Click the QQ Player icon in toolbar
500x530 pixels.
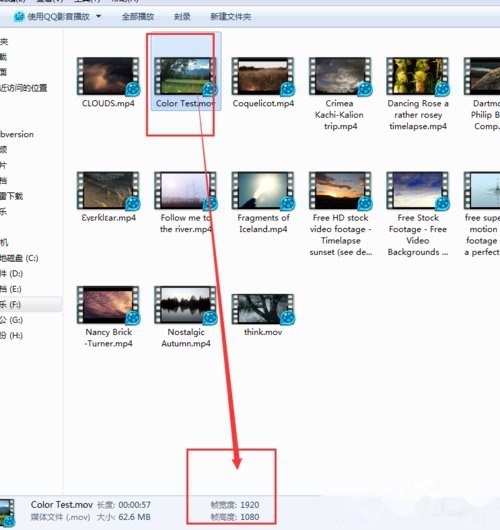(x=19, y=16)
